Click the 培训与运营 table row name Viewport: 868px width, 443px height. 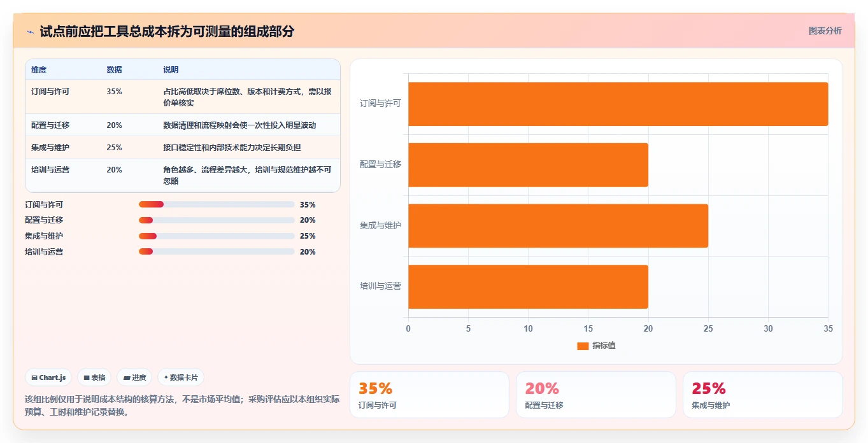click(50, 170)
